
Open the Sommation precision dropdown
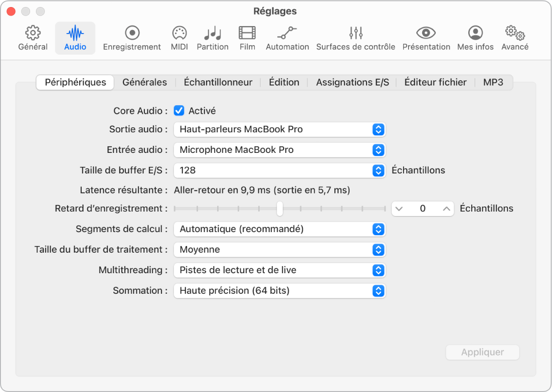pyautogui.click(x=279, y=291)
